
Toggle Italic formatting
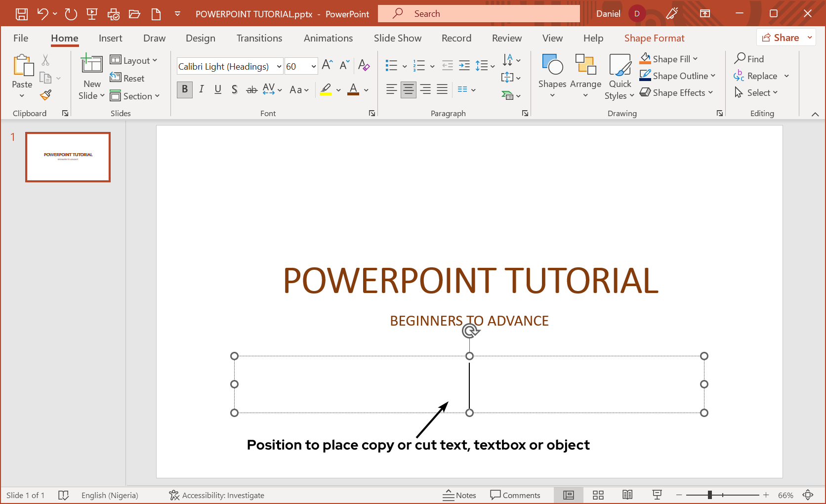click(x=202, y=89)
